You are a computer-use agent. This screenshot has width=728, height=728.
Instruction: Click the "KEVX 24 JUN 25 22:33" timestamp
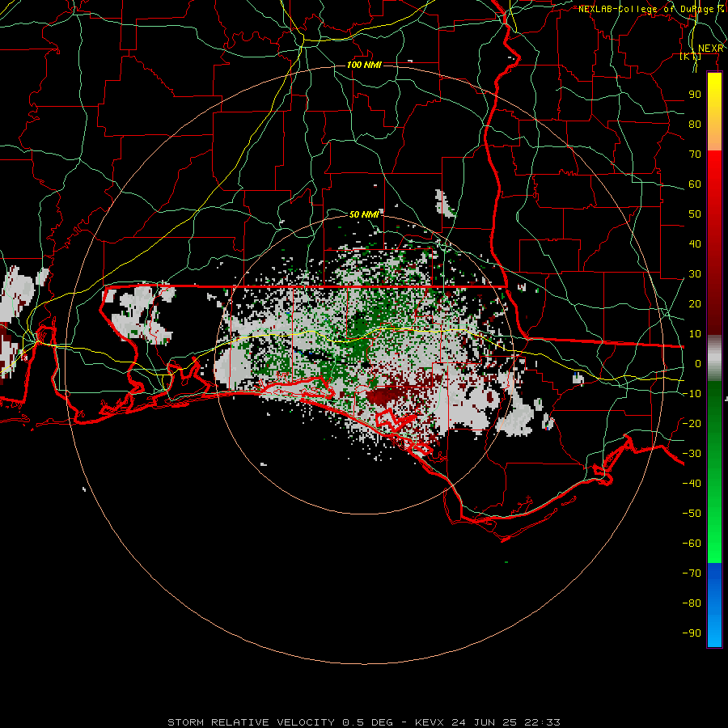point(488,722)
